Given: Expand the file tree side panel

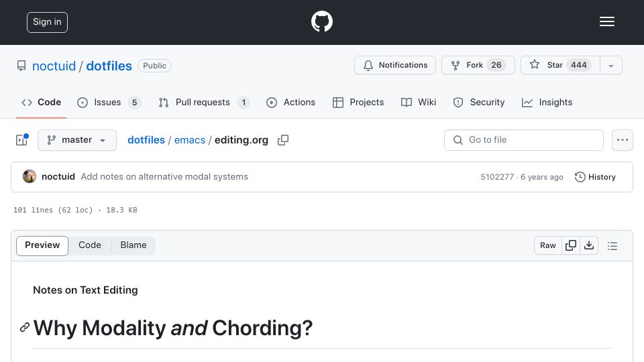Looking at the screenshot, I should (21, 140).
